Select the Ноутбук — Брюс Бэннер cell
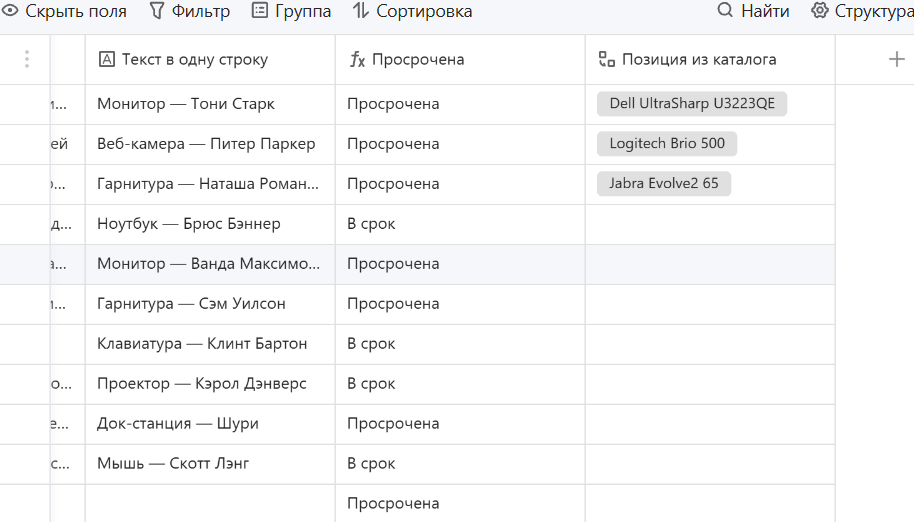The width and height of the screenshot is (914, 522). click(x=210, y=224)
